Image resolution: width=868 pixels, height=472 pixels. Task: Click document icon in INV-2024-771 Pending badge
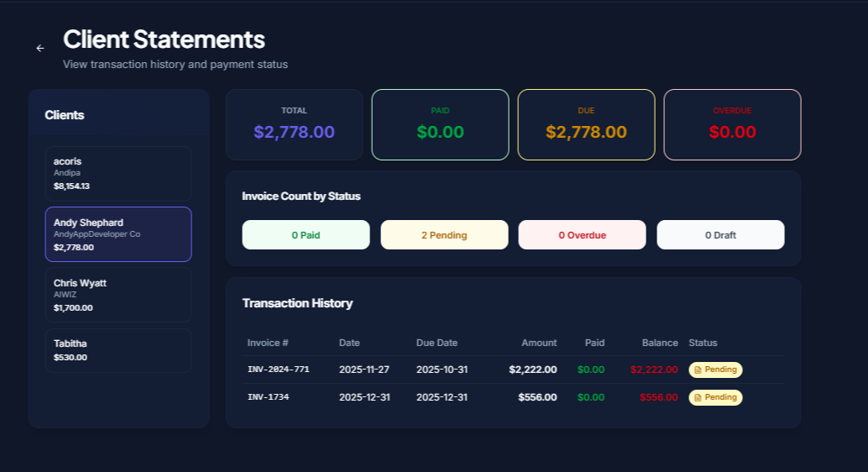[x=698, y=370]
